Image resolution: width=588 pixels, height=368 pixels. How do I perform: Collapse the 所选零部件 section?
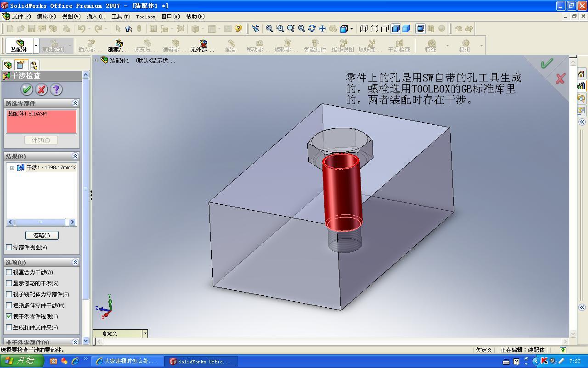75,103
